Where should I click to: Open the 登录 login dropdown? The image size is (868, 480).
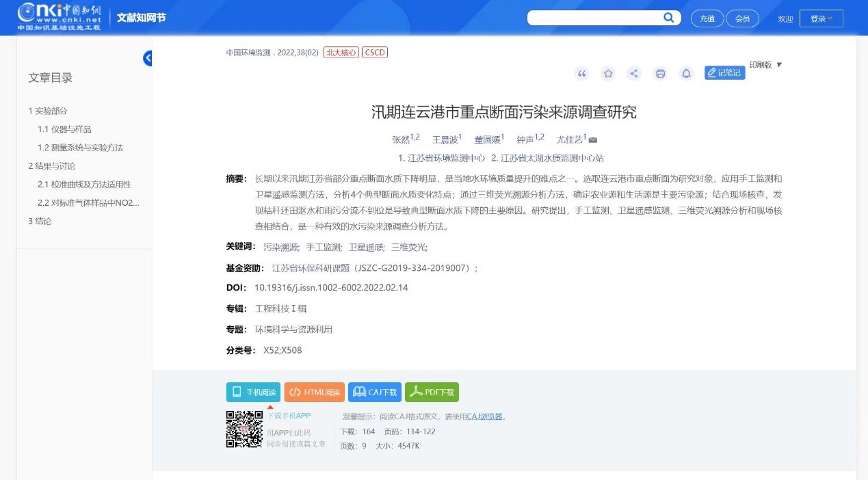pos(821,18)
